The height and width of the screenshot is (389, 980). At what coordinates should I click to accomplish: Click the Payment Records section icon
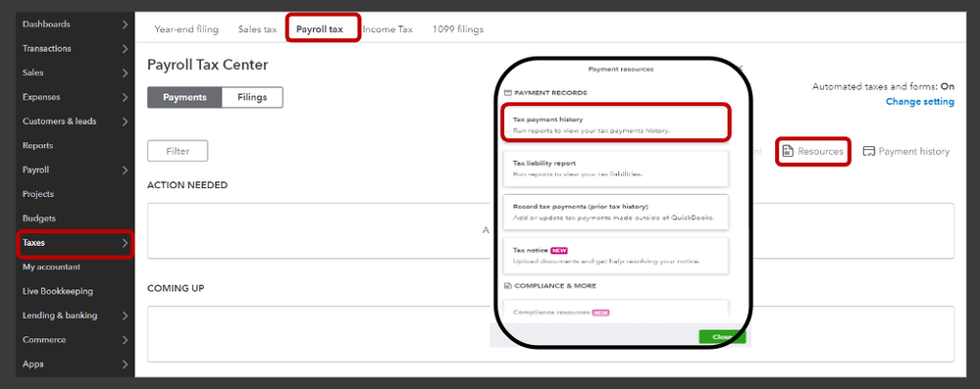click(507, 92)
